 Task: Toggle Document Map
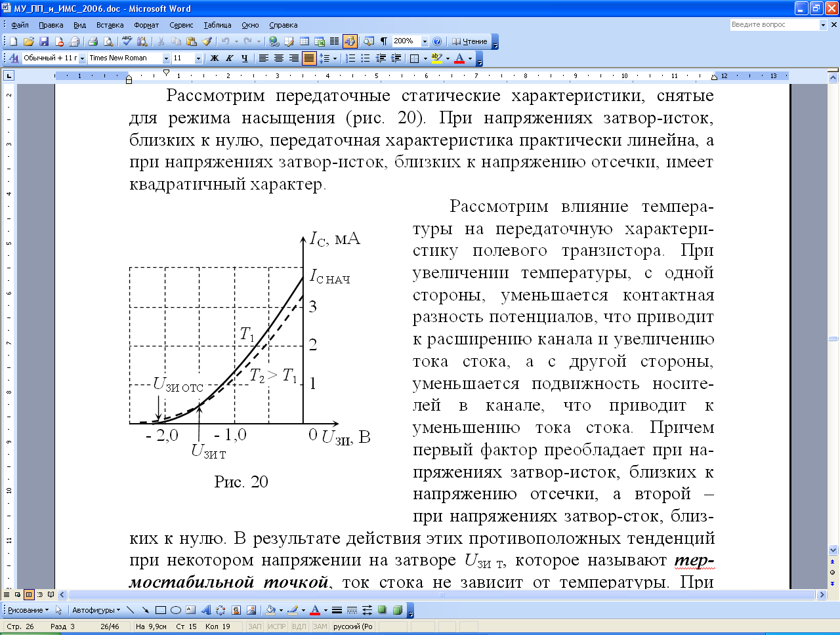[x=368, y=41]
